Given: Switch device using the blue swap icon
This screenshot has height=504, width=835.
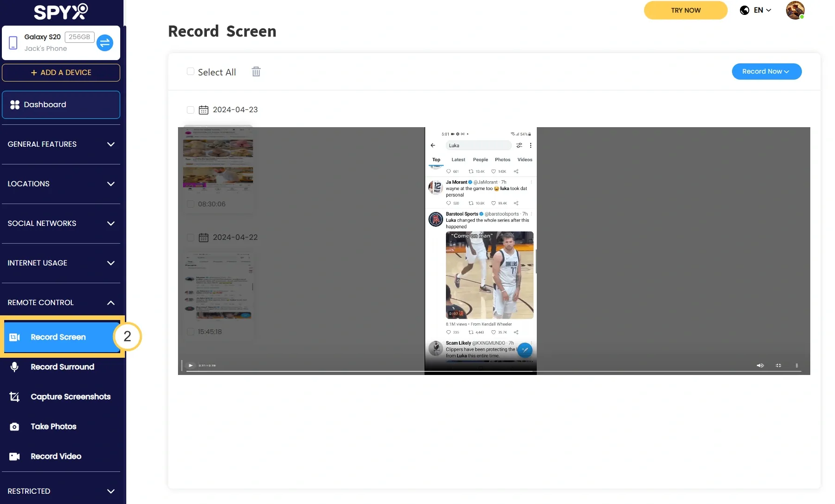Looking at the screenshot, I should point(105,43).
